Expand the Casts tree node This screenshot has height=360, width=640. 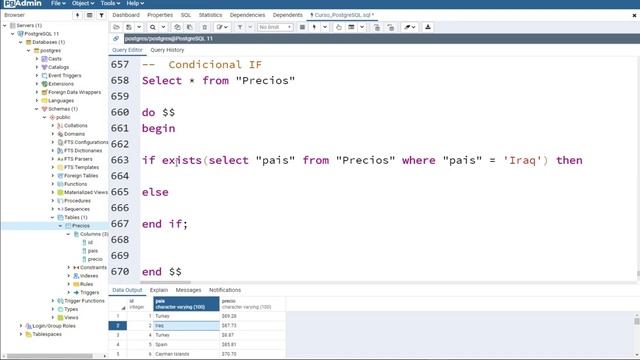coord(37,59)
